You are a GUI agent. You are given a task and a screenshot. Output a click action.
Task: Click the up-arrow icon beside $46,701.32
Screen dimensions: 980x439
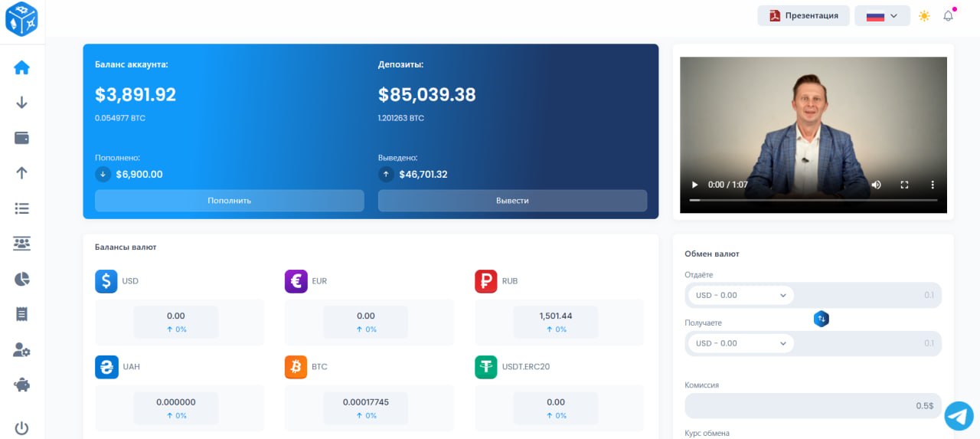386,174
